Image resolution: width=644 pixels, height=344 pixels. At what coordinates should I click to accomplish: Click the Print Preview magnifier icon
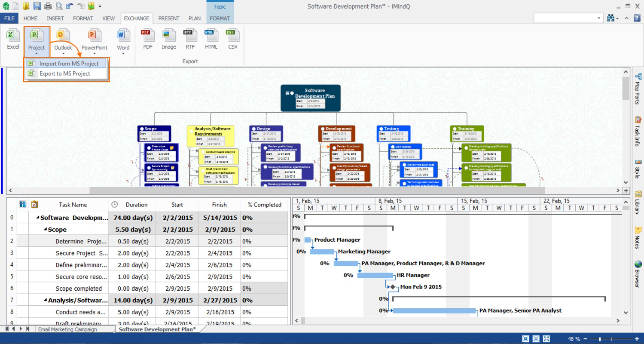tap(59, 6)
